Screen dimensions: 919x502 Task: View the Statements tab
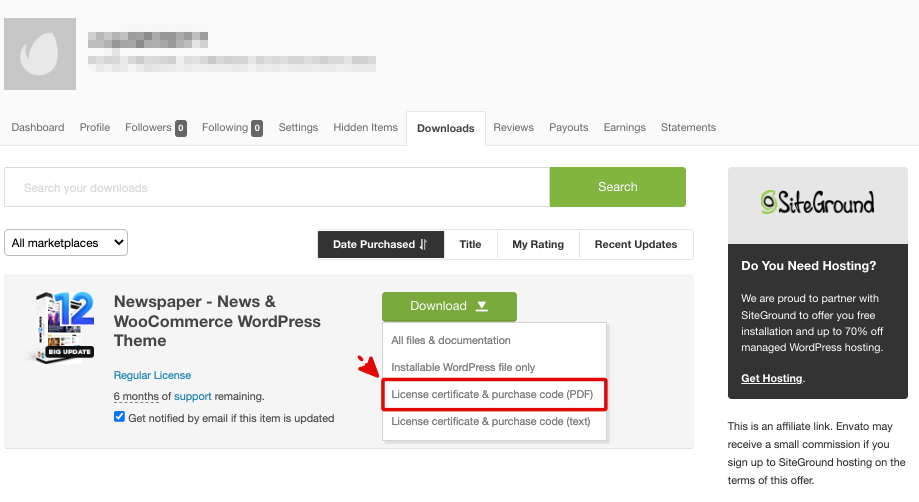tap(689, 128)
